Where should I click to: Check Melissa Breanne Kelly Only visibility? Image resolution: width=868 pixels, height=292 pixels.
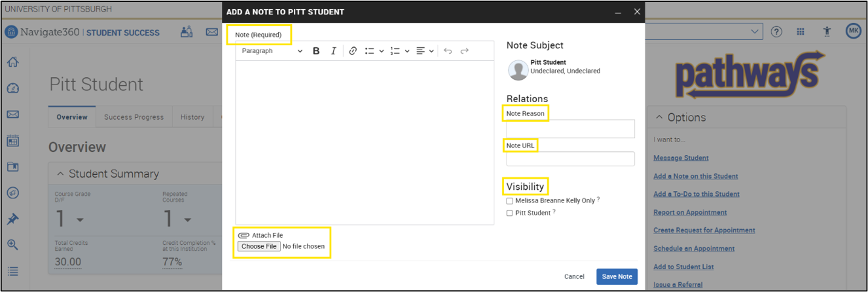[510, 201]
